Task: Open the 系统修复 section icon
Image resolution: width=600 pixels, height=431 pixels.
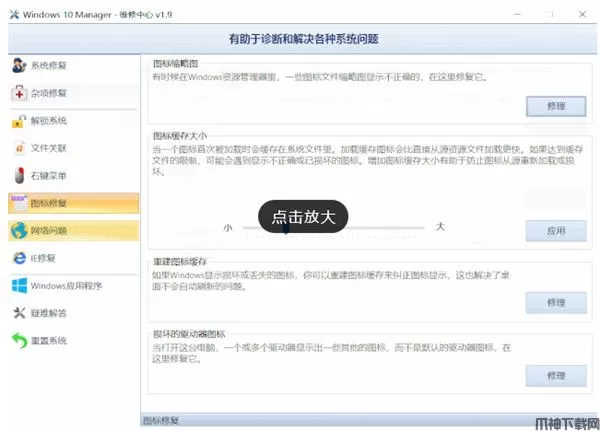Action: [x=19, y=65]
